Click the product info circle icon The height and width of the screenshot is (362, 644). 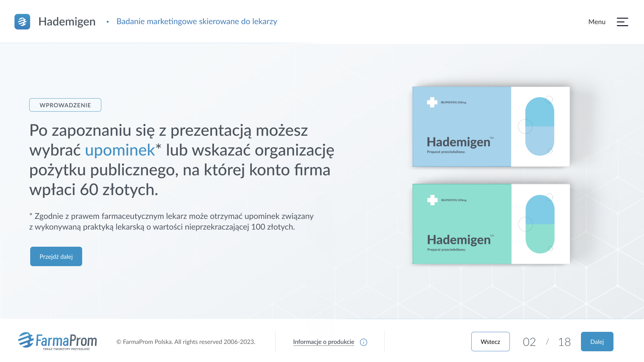364,342
